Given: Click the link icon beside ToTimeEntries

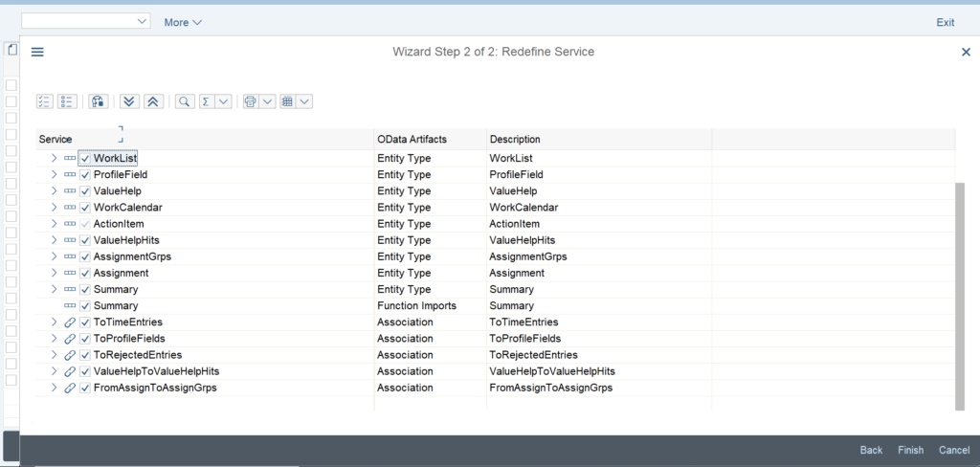Looking at the screenshot, I should tap(70, 322).
